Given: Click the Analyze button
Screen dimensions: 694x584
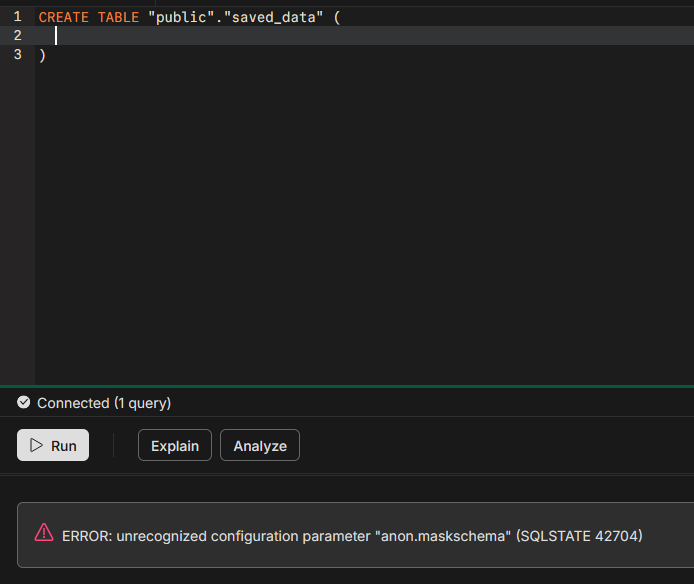Looking at the screenshot, I should 260,445.
